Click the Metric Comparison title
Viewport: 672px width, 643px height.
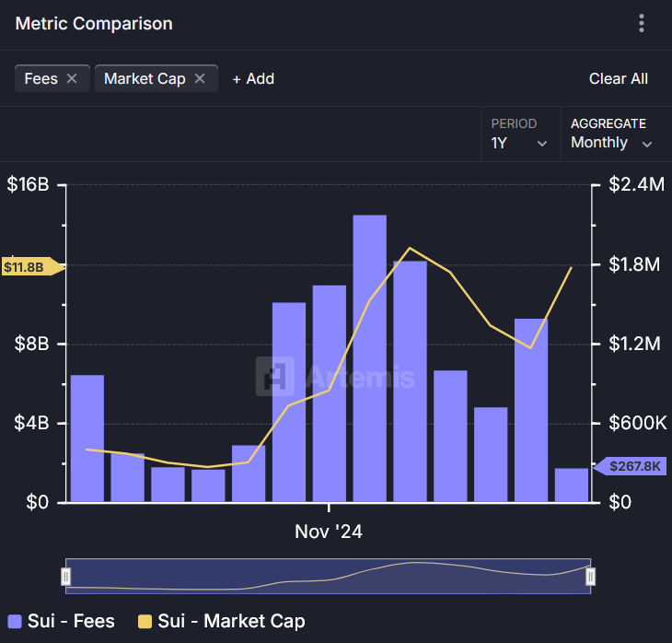94,24
